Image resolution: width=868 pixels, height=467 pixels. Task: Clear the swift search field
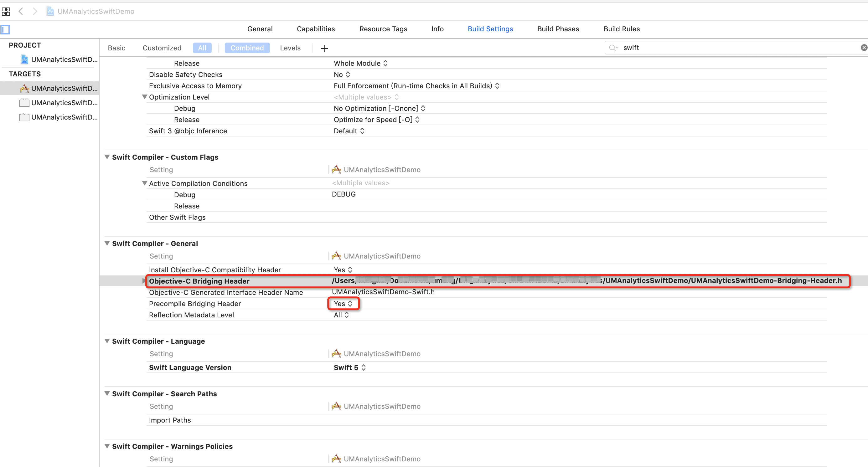tap(864, 48)
